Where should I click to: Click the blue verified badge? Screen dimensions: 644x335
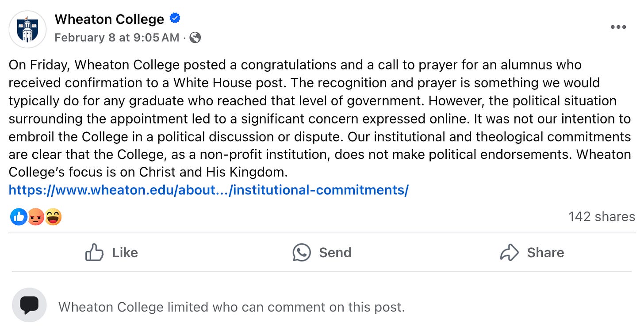pyautogui.click(x=175, y=19)
